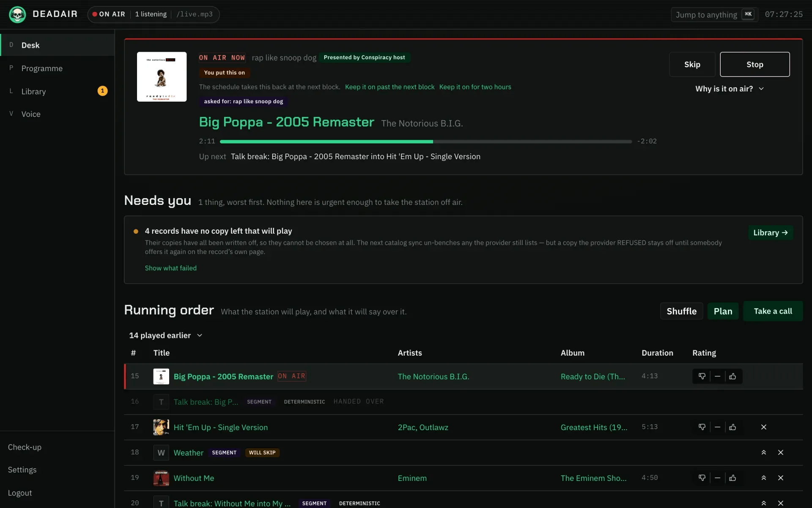Click the 'asked for: rap like snoop dog' tag
Screen dimensions: 812x508
(x=244, y=102)
